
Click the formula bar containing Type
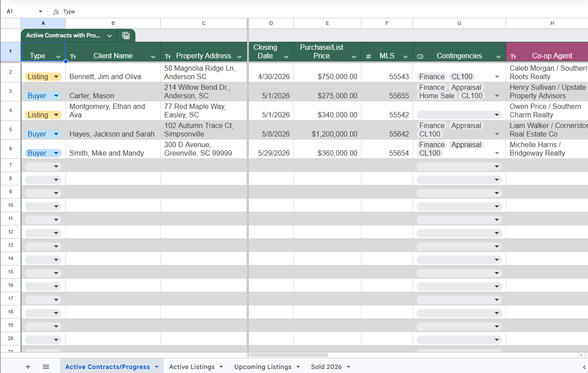(x=324, y=12)
